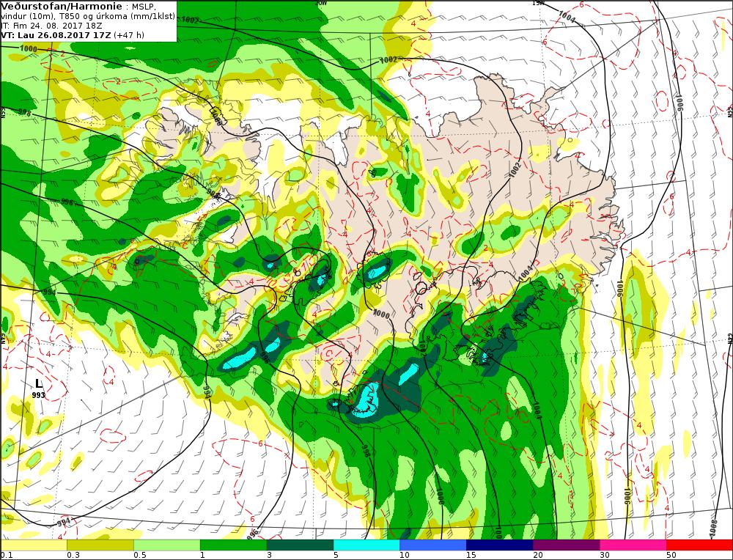
Task: Click the '(+47 h)' forecast offset text
Action: pyautogui.click(x=129, y=35)
